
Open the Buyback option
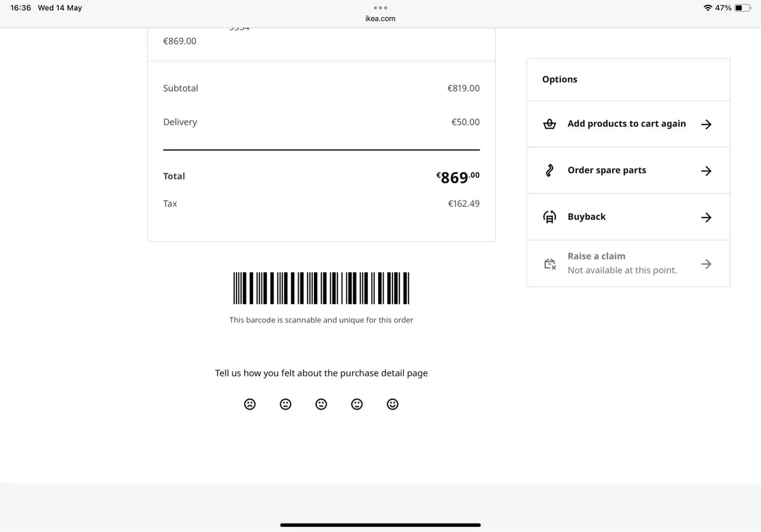click(x=628, y=217)
